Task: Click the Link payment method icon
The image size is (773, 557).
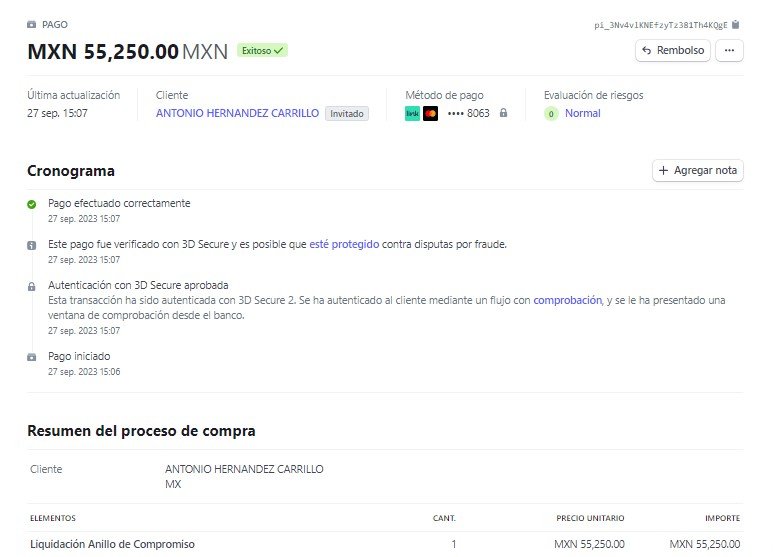Action: [x=412, y=114]
